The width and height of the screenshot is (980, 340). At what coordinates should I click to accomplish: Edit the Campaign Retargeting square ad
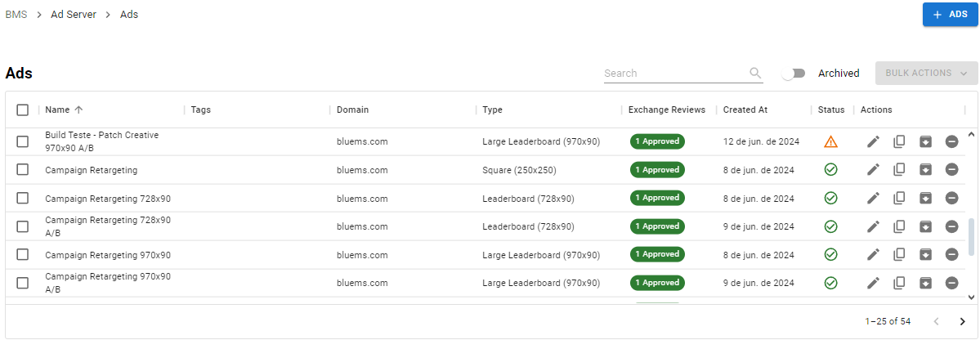click(x=873, y=170)
